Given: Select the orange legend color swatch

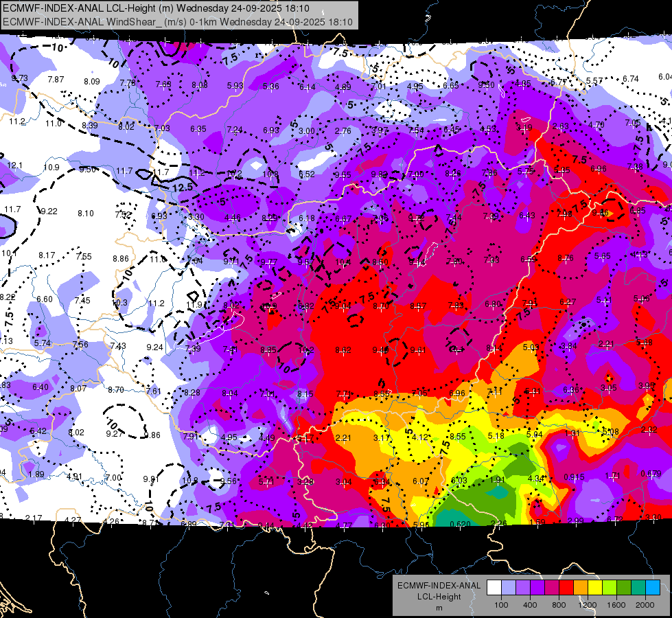Looking at the screenshot, I should (580, 588).
